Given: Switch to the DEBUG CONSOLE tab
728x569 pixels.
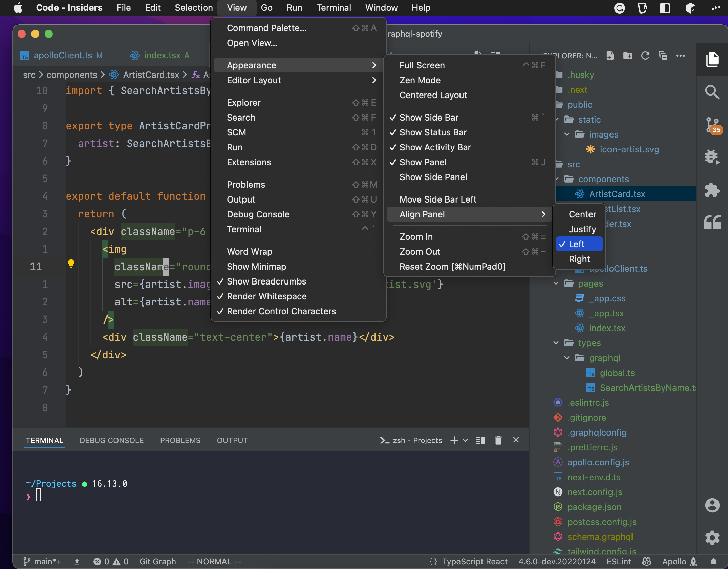Looking at the screenshot, I should 111,440.
